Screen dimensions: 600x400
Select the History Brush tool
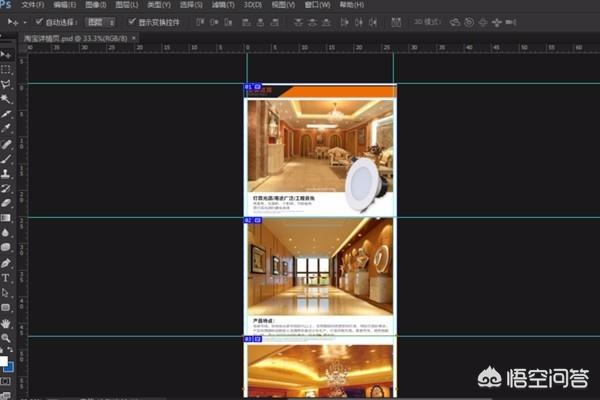pos(6,188)
